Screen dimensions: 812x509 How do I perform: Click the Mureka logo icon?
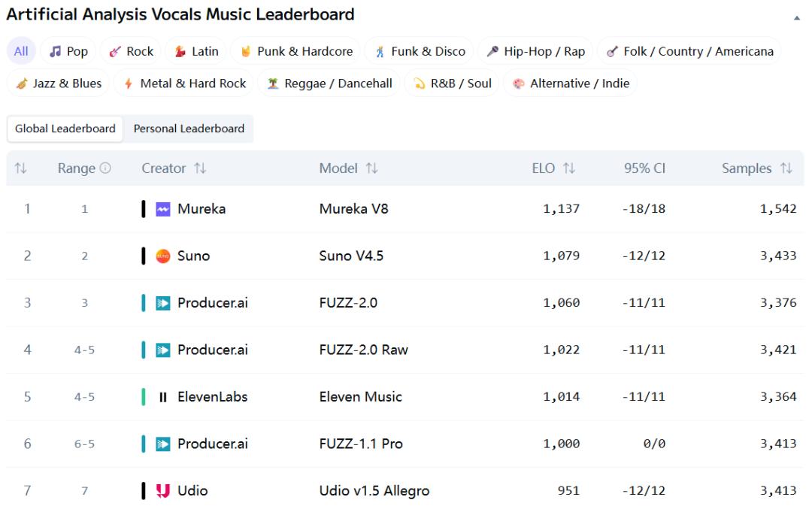pyautogui.click(x=163, y=209)
